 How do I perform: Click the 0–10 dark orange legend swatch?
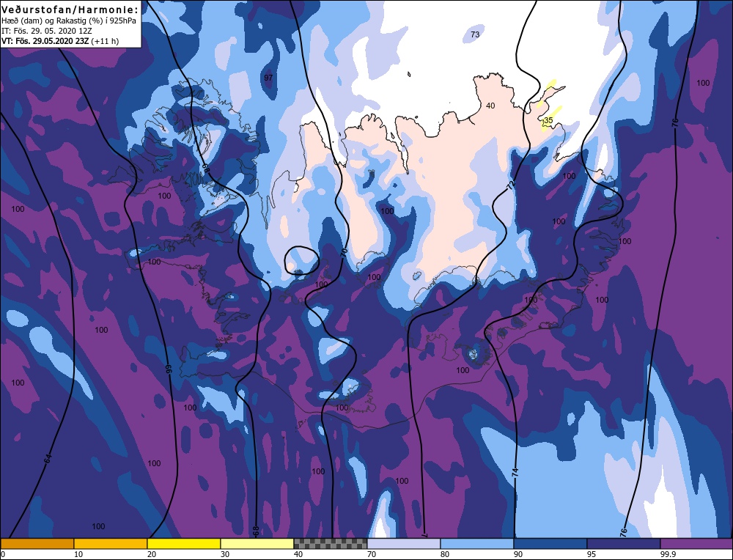coord(37,544)
